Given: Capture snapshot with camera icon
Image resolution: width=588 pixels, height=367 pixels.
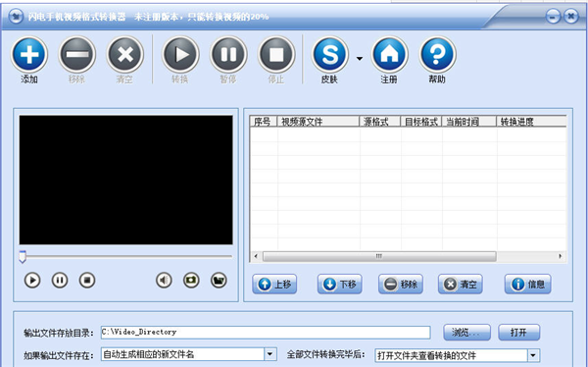Looking at the screenshot, I should coord(191,281).
